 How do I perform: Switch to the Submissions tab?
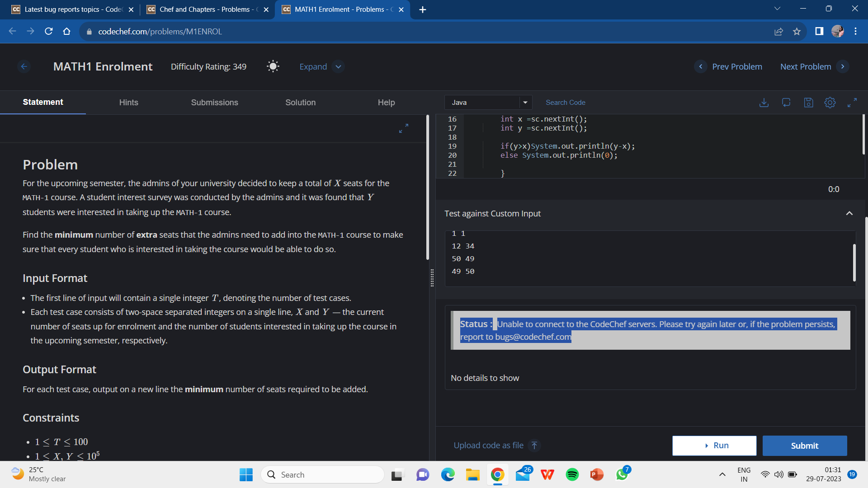pyautogui.click(x=214, y=103)
